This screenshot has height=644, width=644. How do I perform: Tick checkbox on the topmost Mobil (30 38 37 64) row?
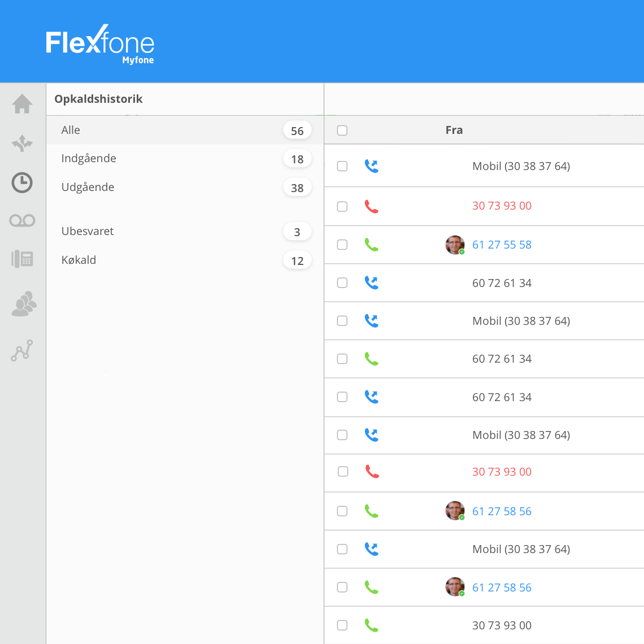click(342, 166)
